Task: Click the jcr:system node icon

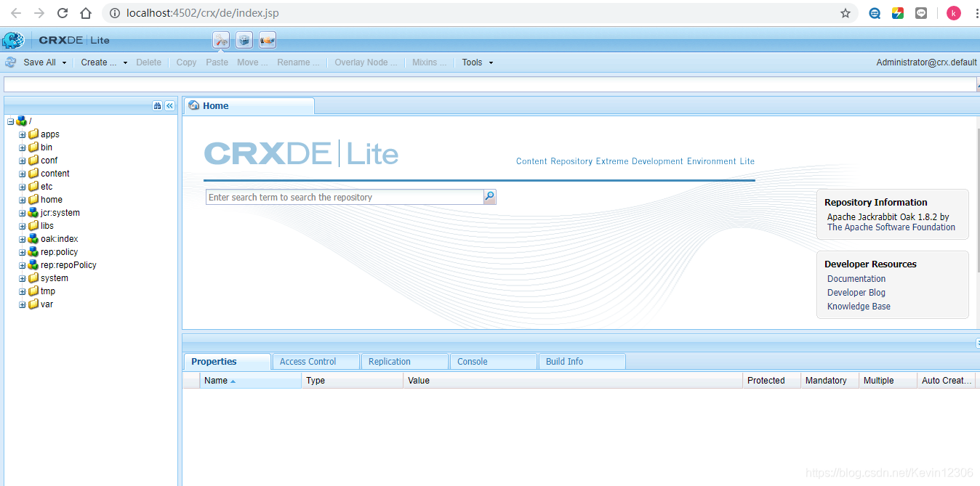Action: pos(33,213)
